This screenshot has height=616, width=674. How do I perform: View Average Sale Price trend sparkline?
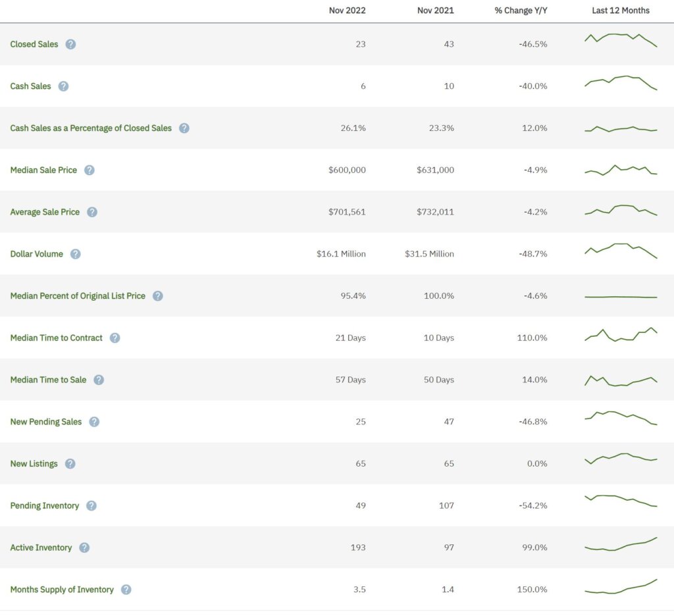pos(621,210)
